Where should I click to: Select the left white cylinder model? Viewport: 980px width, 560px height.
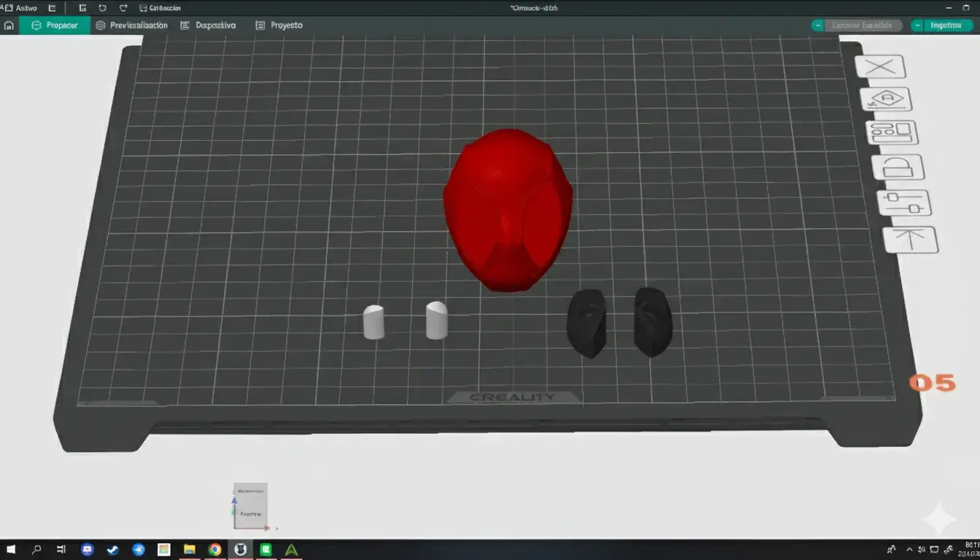tap(373, 322)
